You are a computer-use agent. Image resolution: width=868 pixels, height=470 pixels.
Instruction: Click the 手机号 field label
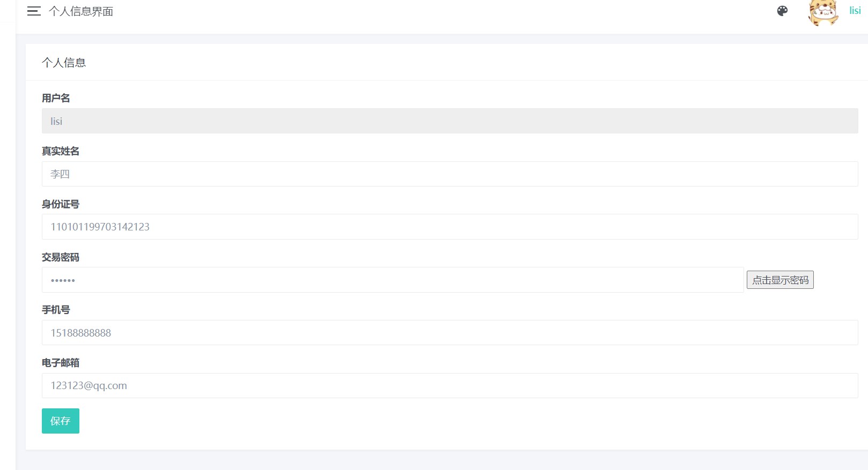click(56, 310)
